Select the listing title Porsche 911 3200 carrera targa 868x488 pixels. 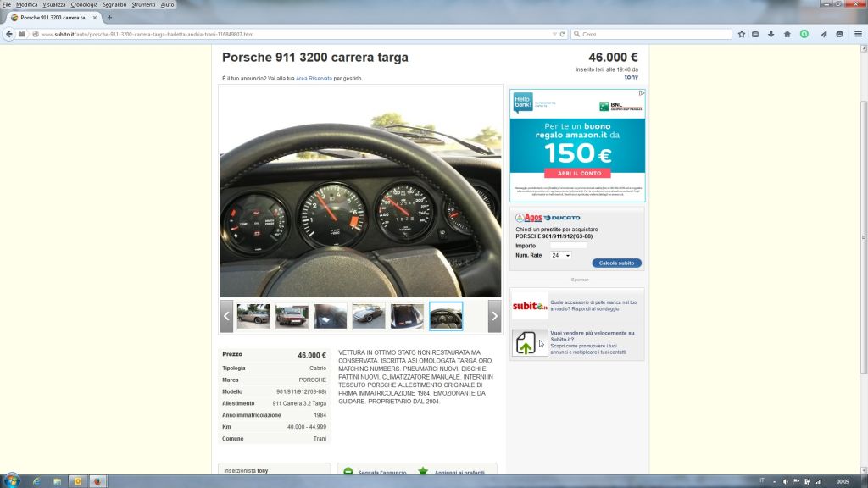315,58
